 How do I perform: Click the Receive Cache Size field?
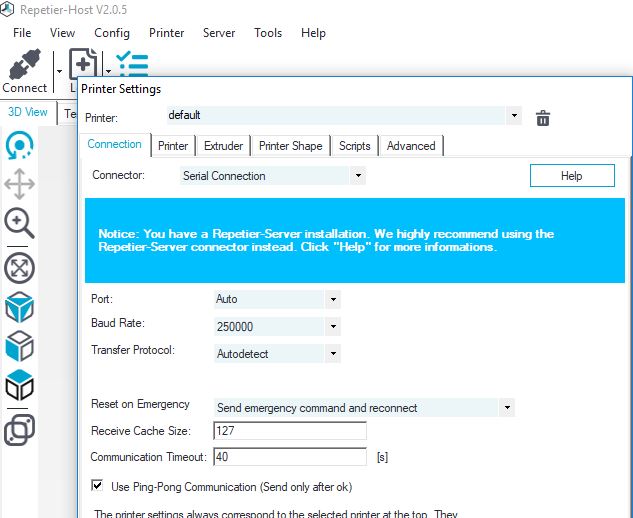point(290,431)
